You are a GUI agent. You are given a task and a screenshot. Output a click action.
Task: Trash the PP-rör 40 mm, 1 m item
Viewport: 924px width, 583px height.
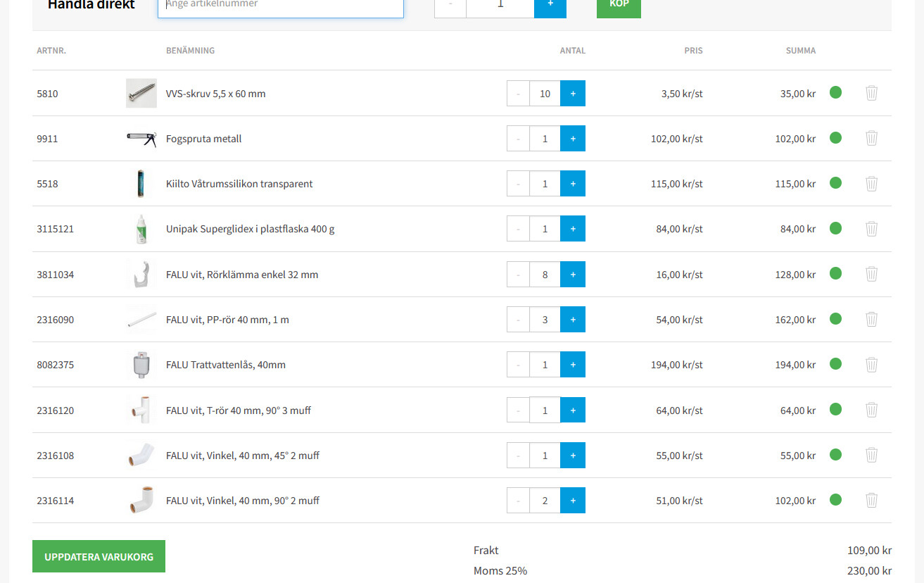pos(871,319)
